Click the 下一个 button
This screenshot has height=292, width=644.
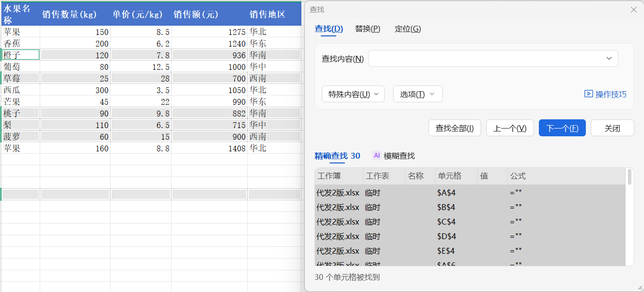click(562, 128)
